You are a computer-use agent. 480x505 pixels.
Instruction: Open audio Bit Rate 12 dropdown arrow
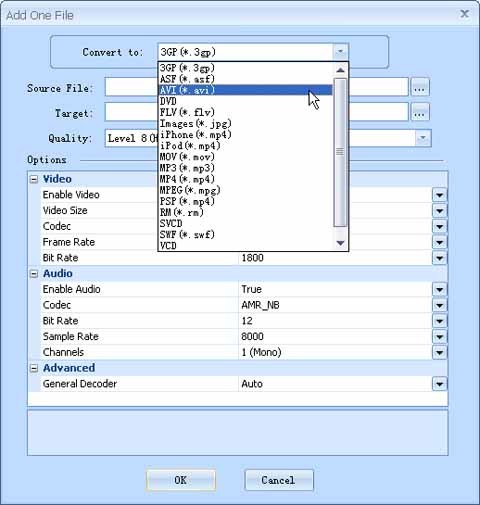pos(439,321)
